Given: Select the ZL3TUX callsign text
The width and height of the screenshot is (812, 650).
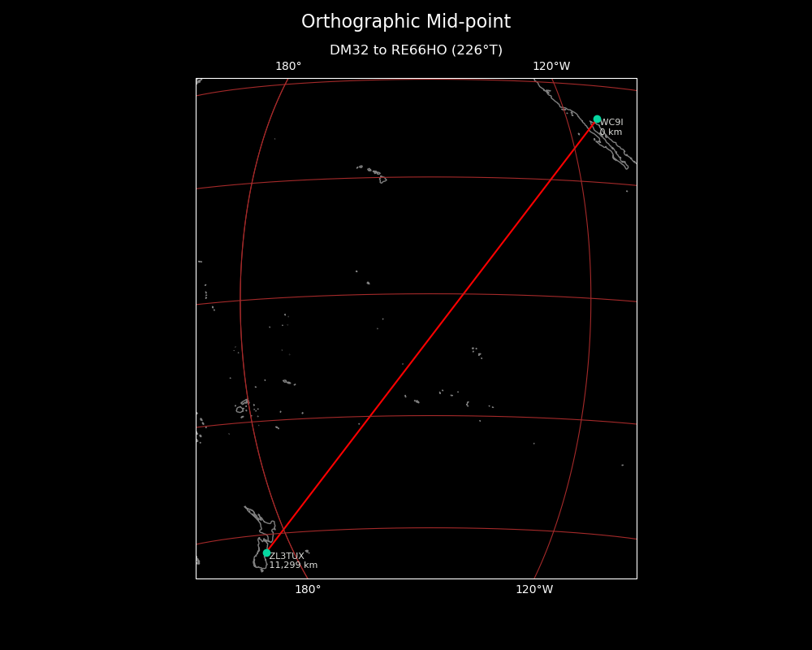Looking at the screenshot, I should coord(287,557).
